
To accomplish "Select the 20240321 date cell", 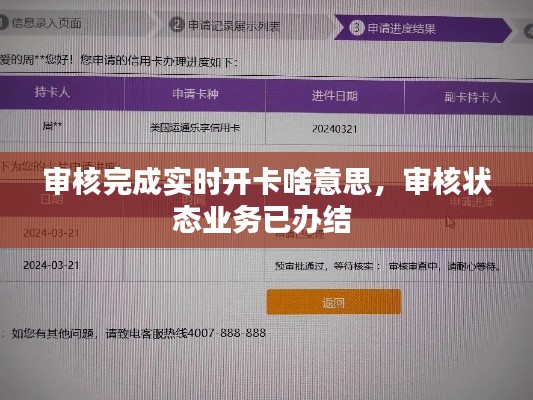I will (335, 129).
